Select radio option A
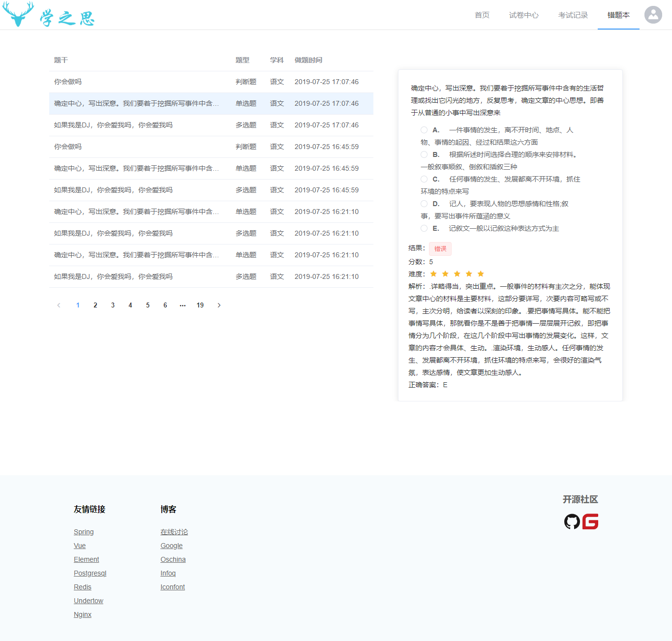The image size is (672, 641). pyautogui.click(x=424, y=130)
